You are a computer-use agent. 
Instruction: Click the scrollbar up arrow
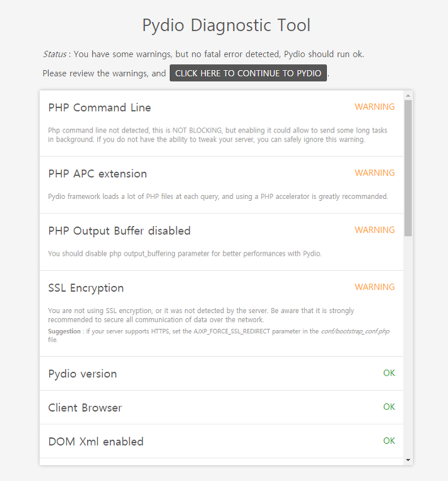tap(408, 96)
